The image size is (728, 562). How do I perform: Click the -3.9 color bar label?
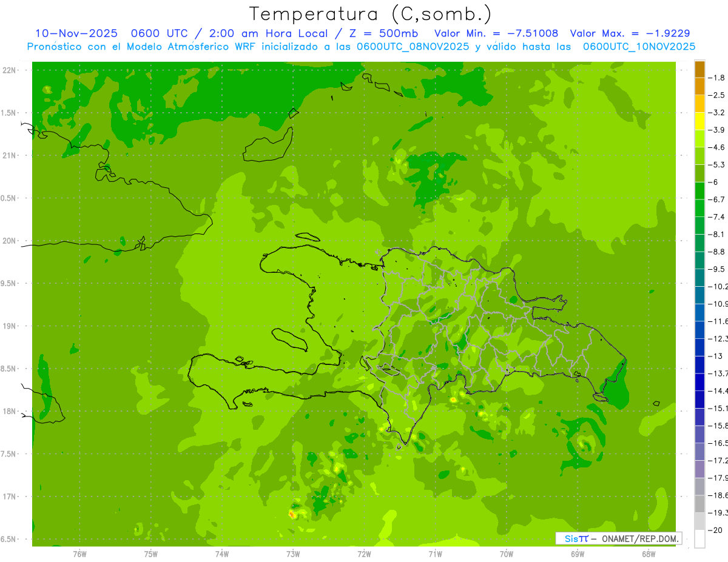point(716,130)
